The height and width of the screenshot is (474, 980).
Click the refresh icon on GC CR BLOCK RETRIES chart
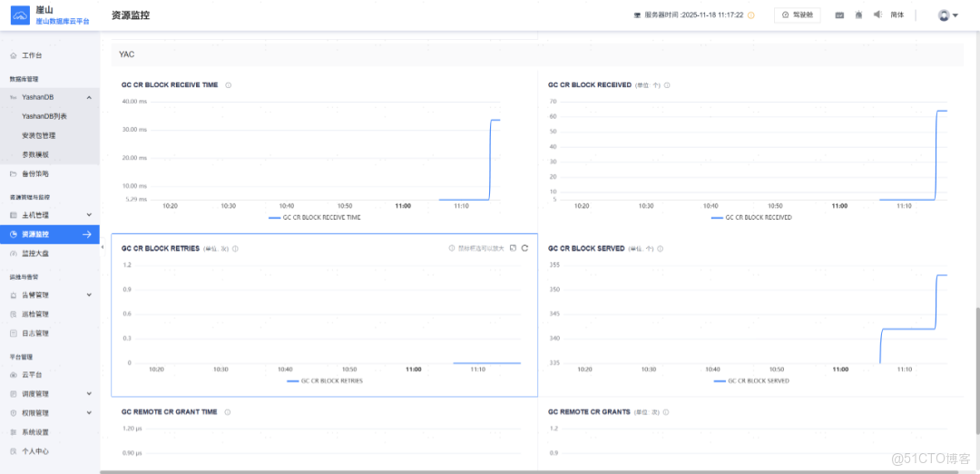tap(524, 248)
